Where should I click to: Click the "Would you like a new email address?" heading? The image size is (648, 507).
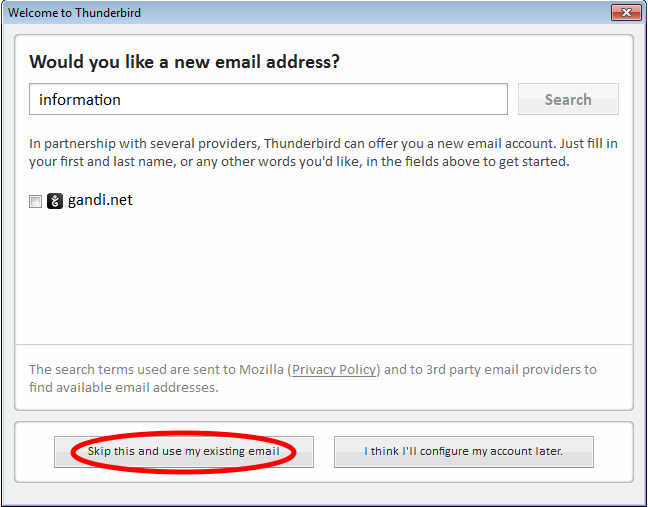(x=184, y=62)
